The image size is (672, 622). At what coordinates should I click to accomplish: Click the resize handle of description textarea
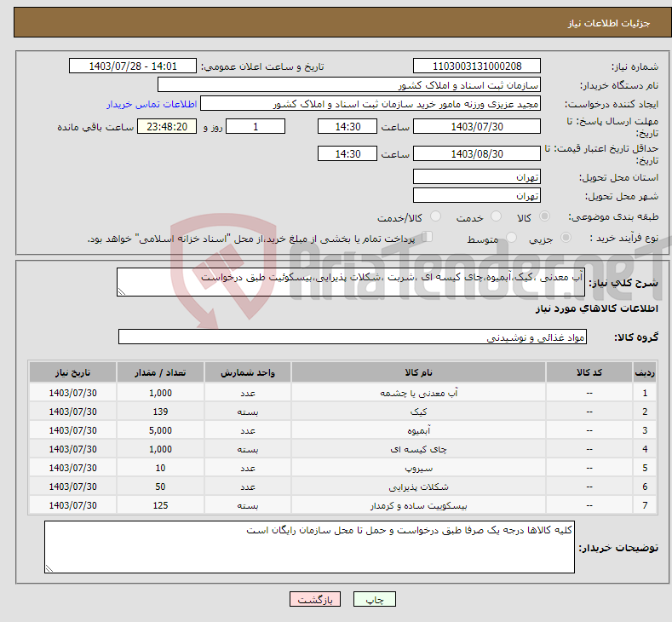[x=122, y=292]
